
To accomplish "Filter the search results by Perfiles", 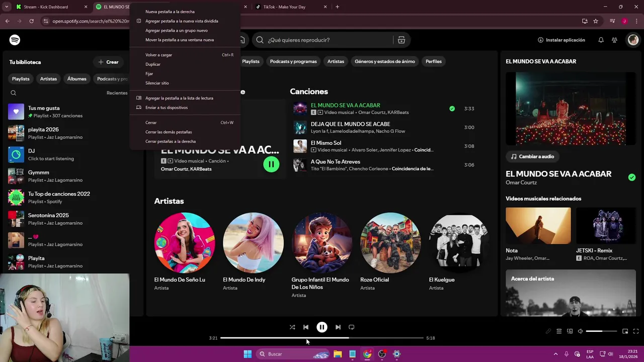I will pyautogui.click(x=434, y=61).
